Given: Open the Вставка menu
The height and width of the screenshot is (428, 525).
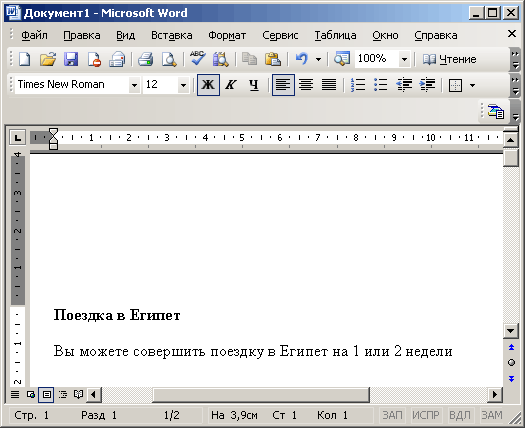Looking at the screenshot, I should pyautogui.click(x=171, y=35).
